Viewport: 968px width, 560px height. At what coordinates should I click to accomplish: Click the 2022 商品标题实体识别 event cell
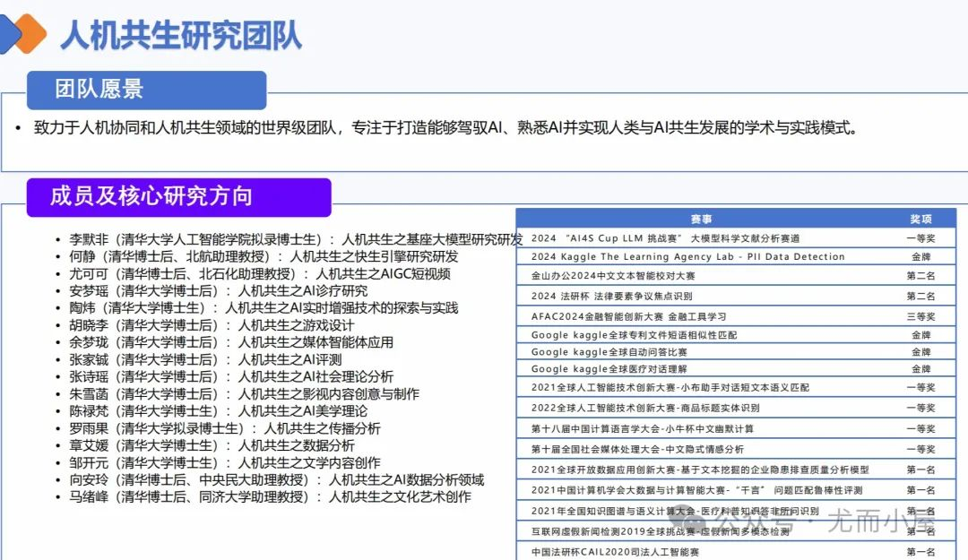645,408
